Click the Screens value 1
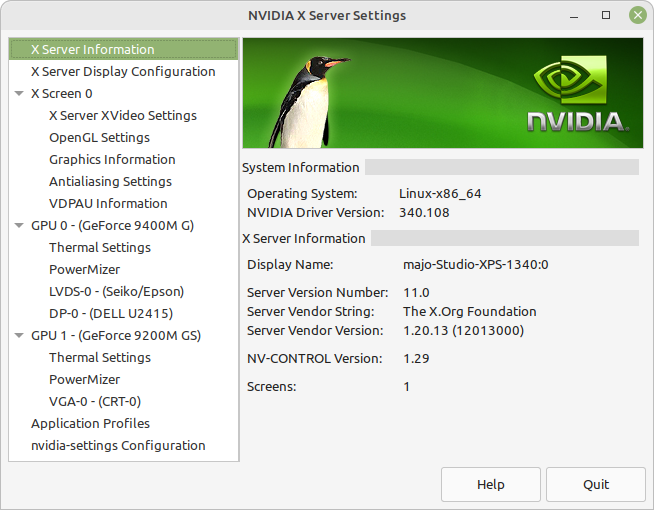The height and width of the screenshot is (510, 654). 407,387
